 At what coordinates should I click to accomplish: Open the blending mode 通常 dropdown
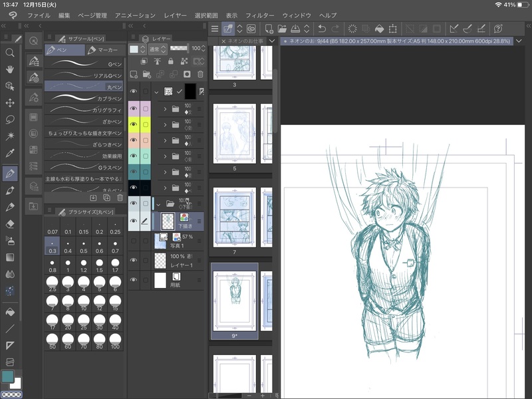[157, 49]
